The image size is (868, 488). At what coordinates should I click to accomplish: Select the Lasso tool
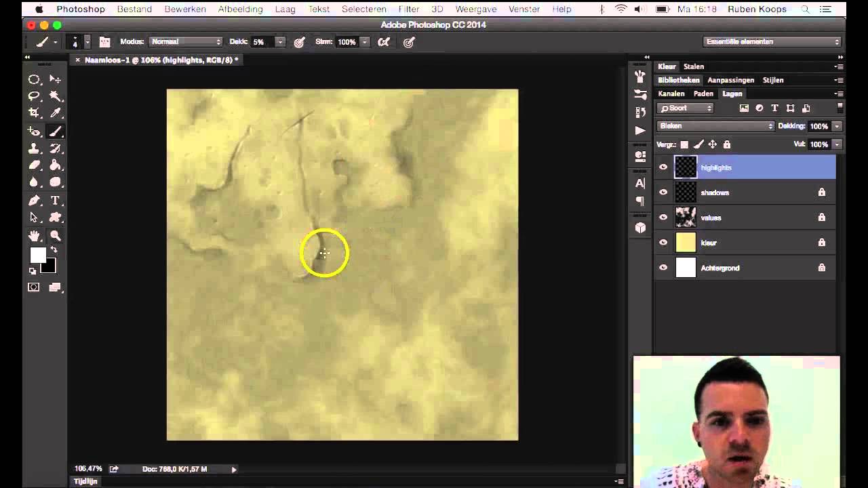(x=34, y=96)
